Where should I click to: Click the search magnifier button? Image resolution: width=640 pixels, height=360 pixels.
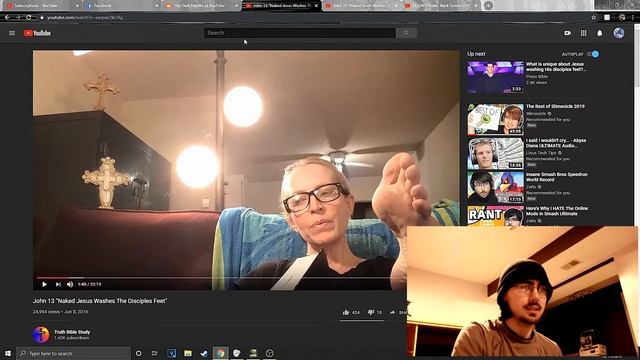406,33
